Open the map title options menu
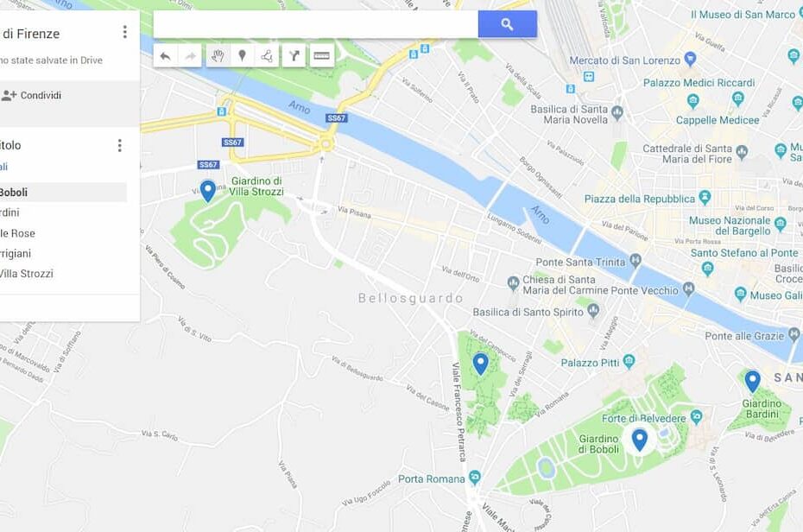The width and height of the screenshot is (803, 532). pyautogui.click(x=124, y=32)
